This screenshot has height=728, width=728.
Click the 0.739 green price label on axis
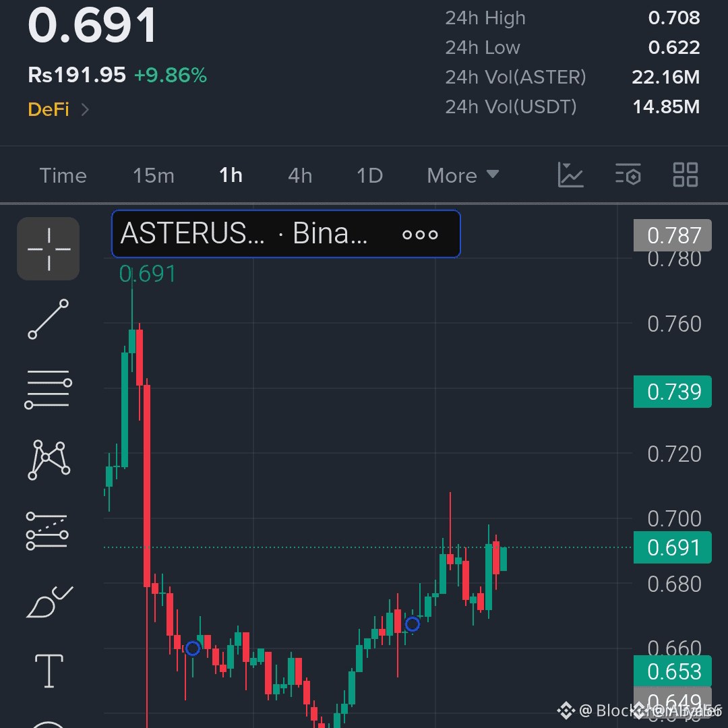click(x=673, y=392)
